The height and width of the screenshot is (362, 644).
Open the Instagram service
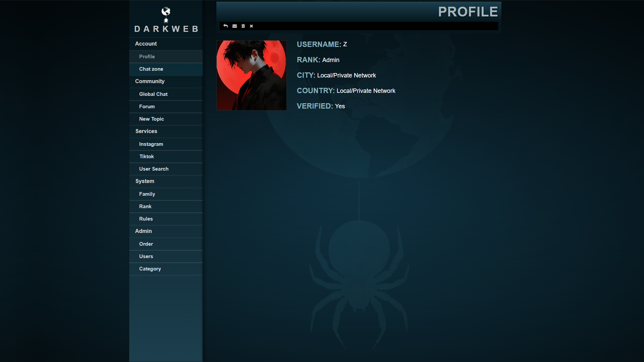166,144
